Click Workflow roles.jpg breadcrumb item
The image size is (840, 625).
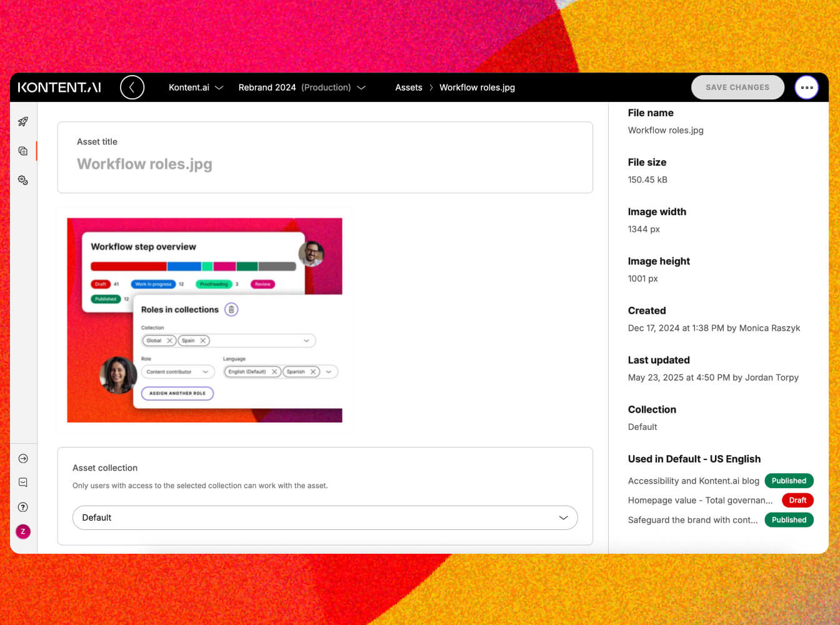(477, 87)
